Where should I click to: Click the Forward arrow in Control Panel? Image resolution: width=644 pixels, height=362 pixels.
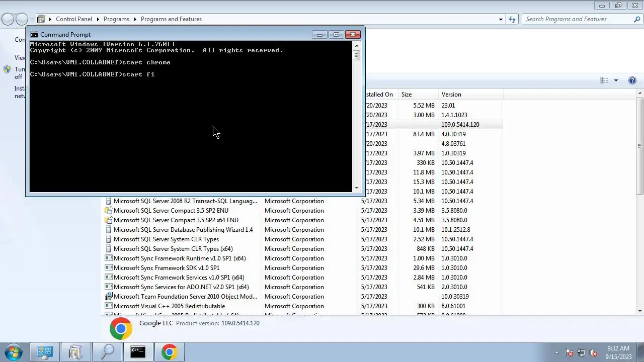(x=22, y=19)
